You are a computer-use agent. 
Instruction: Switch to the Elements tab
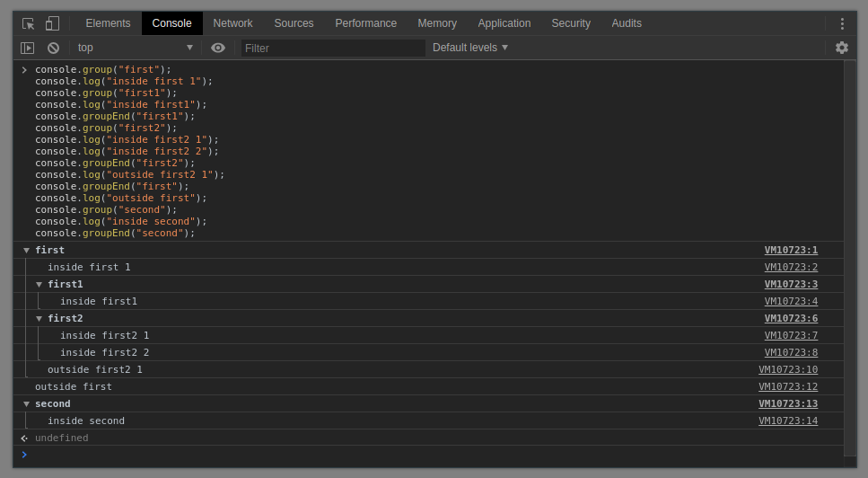[108, 23]
